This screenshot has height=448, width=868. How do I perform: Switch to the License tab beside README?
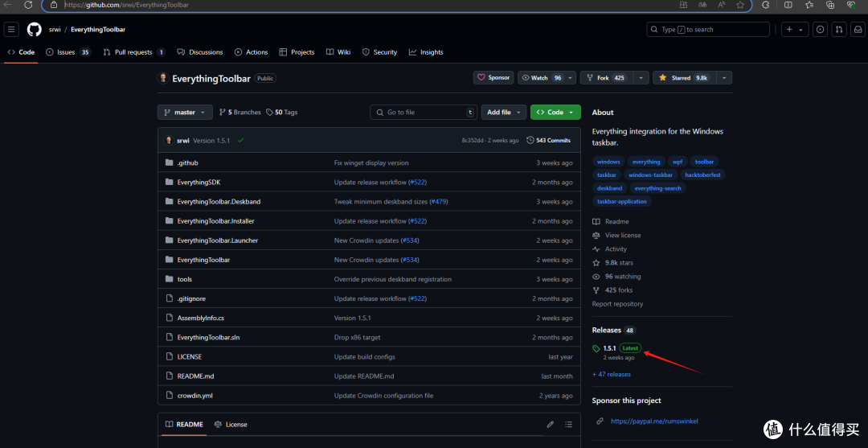pyautogui.click(x=231, y=424)
